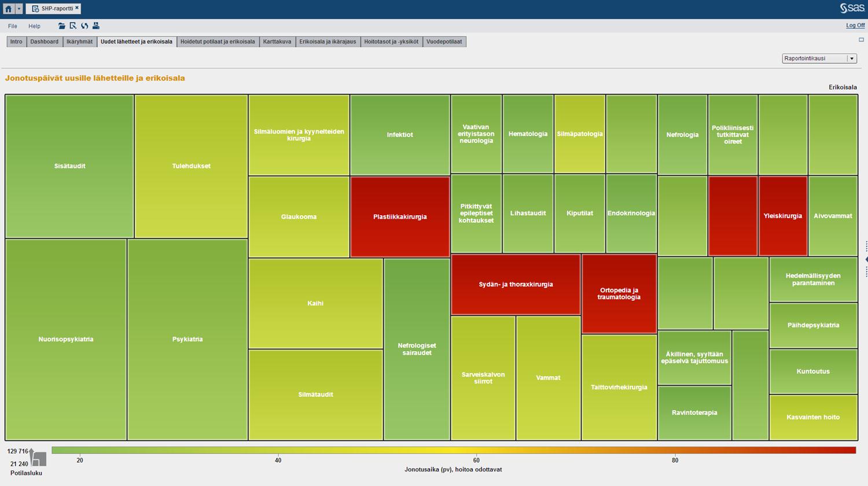This screenshot has width=868, height=486.
Task: Click the Silmäpatologia tile
Action: [x=580, y=134]
